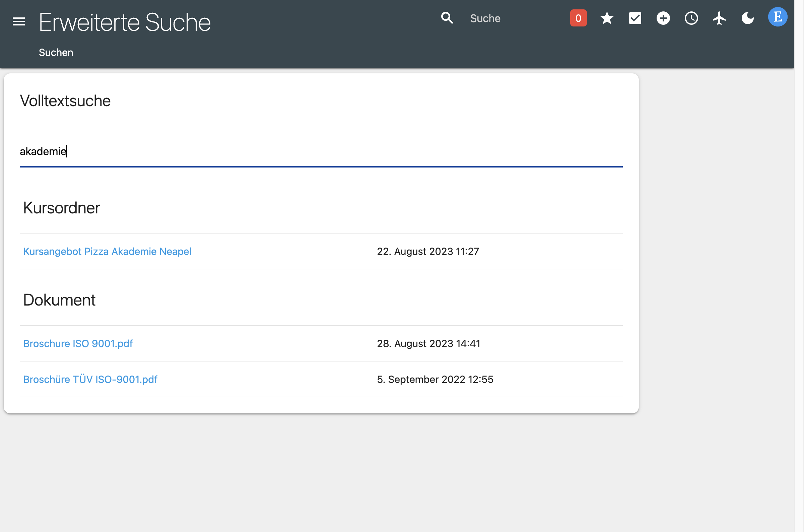This screenshot has height=532, width=804.
Task: Click the Volltextsuche heading
Action: point(65,101)
